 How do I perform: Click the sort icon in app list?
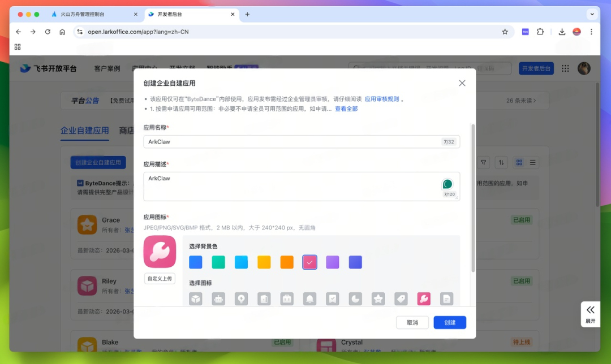click(501, 162)
